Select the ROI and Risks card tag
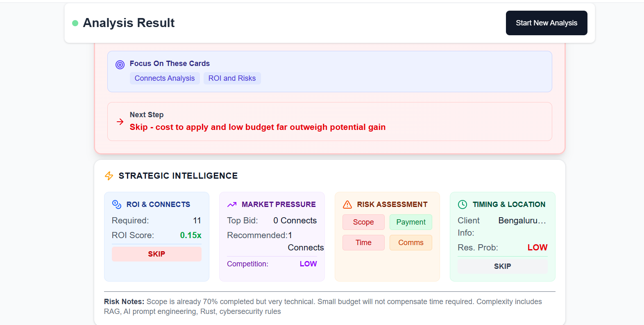644x325 pixels. [x=232, y=78]
